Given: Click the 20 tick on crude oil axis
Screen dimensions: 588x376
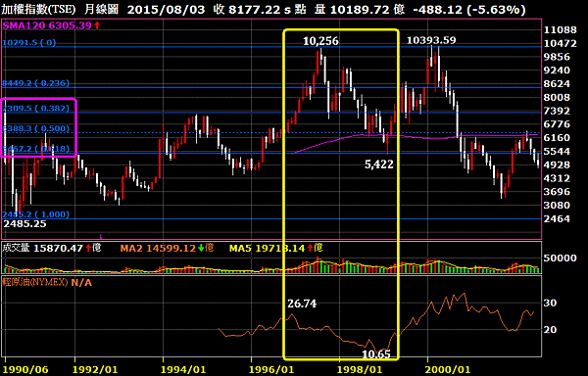Looking at the screenshot, I should 550,330.
